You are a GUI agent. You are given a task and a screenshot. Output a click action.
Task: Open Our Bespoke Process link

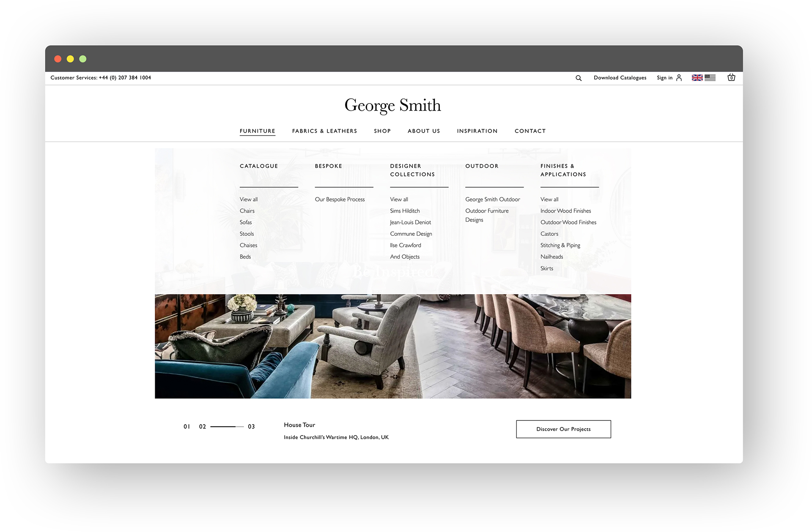click(340, 199)
